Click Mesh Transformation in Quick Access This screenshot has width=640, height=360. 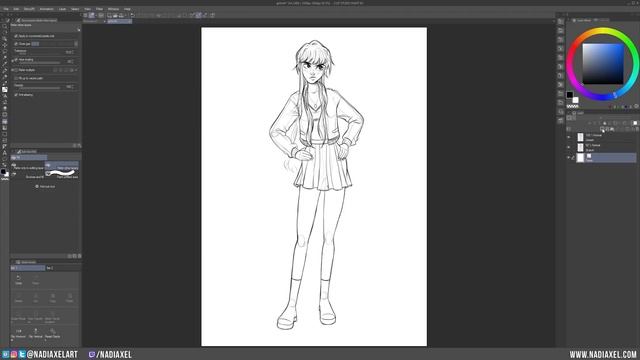[52, 316]
